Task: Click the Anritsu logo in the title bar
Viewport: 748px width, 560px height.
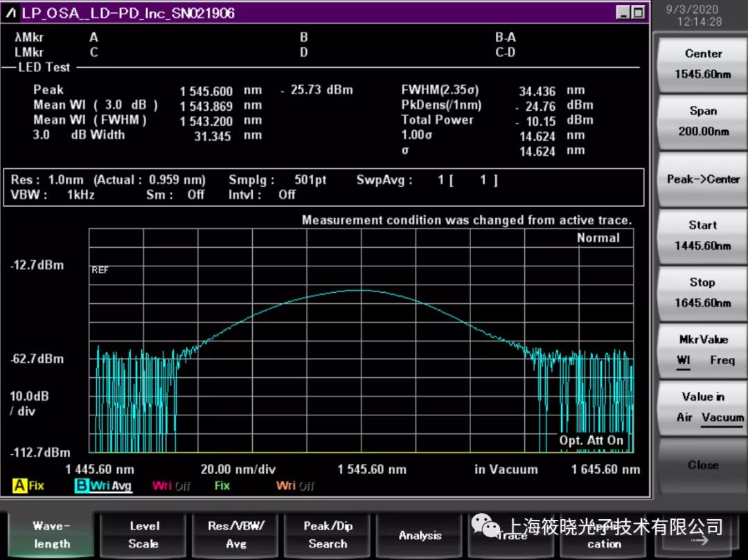Action: 12,12
